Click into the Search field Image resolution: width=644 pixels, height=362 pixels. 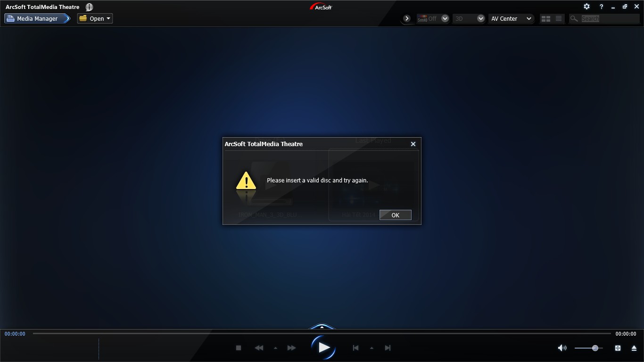610,18
